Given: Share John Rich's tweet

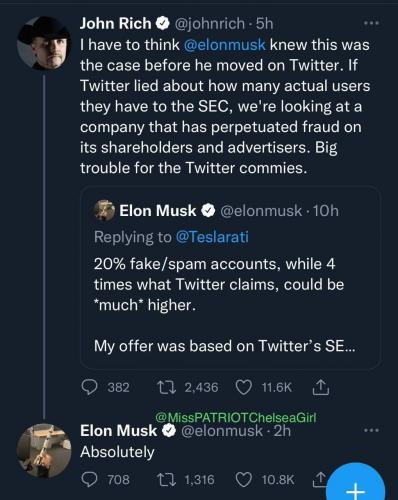Looking at the screenshot, I should 321,387.
